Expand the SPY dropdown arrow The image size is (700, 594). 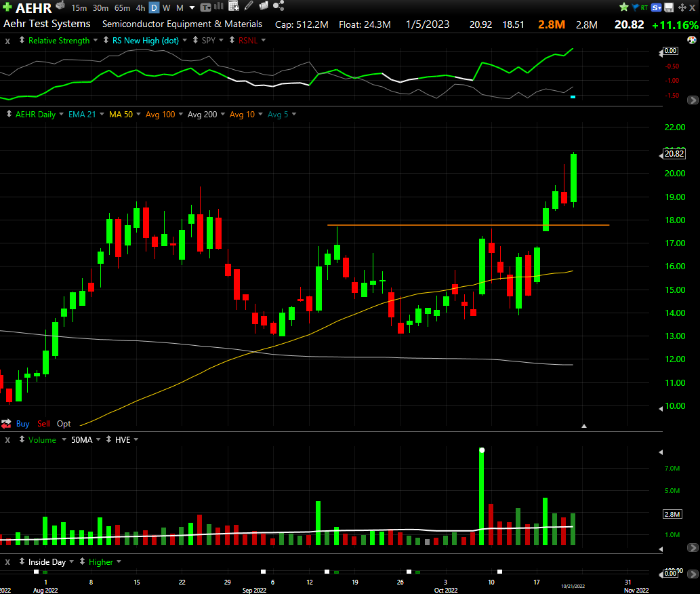tap(221, 40)
